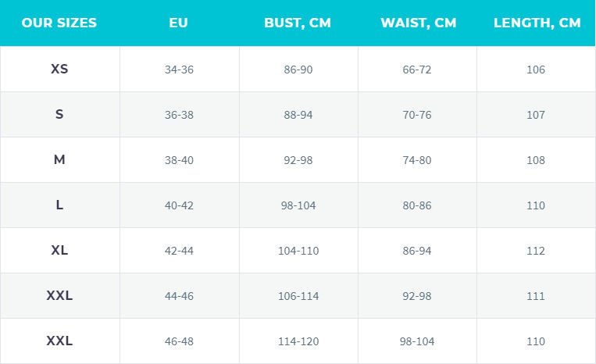596x364 pixels.
Task: Select the M size label
Action: [x=59, y=159]
